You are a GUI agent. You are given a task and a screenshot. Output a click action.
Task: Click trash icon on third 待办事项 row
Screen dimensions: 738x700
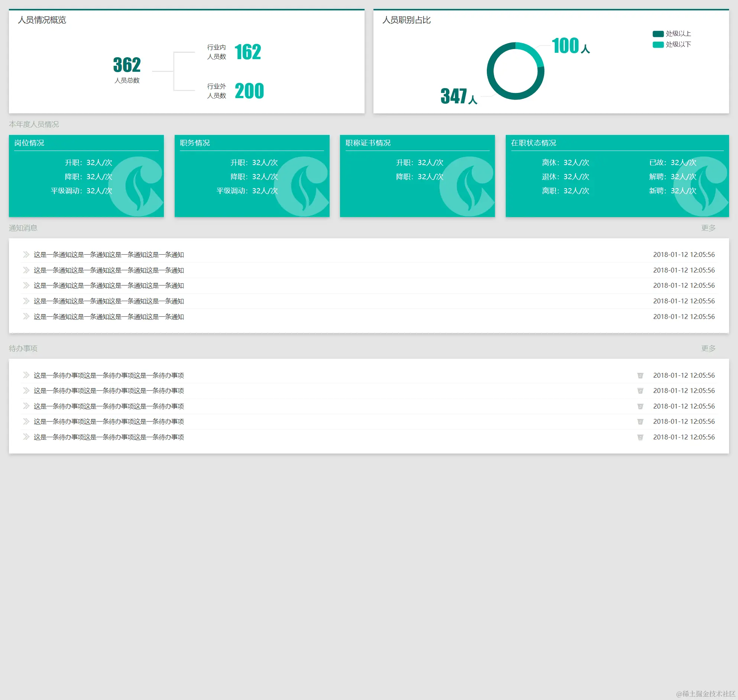[x=640, y=406]
